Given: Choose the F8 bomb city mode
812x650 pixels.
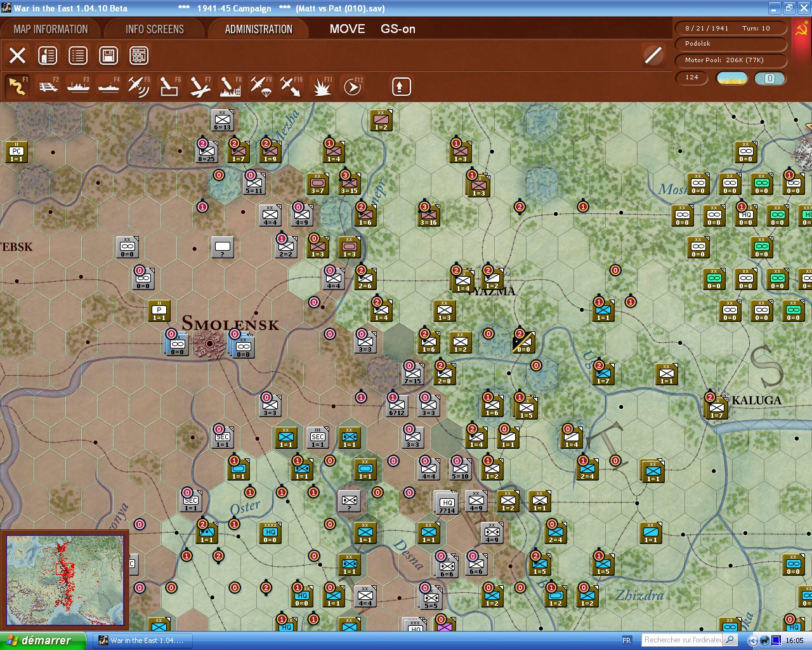Looking at the screenshot, I should 230,86.
